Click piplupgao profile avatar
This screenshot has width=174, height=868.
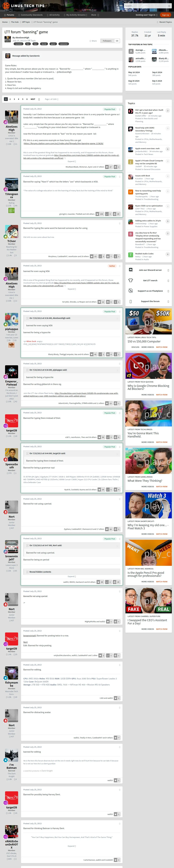(11, 320)
